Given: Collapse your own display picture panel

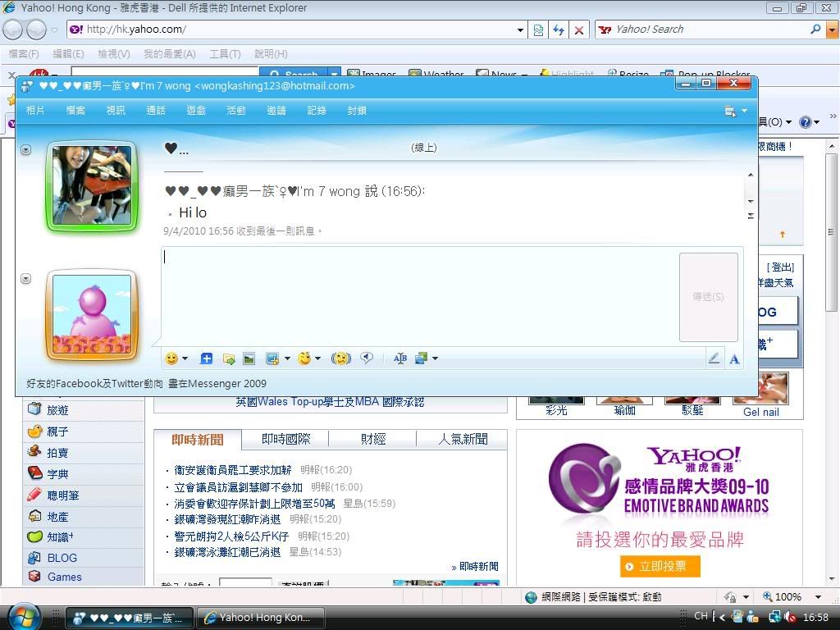Looking at the screenshot, I should pyautogui.click(x=26, y=279).
